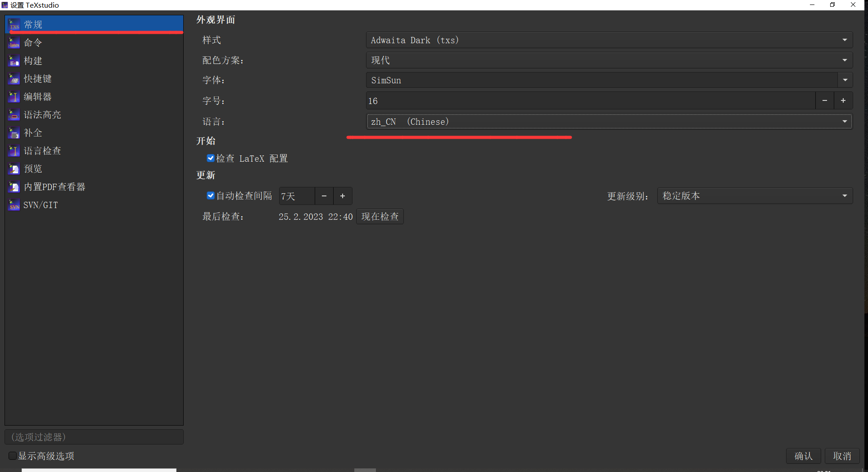Viewport: 868px width, 472px height.
Task: Click the 内置PDF查看器 icon
Action: (x=14, y=187)
